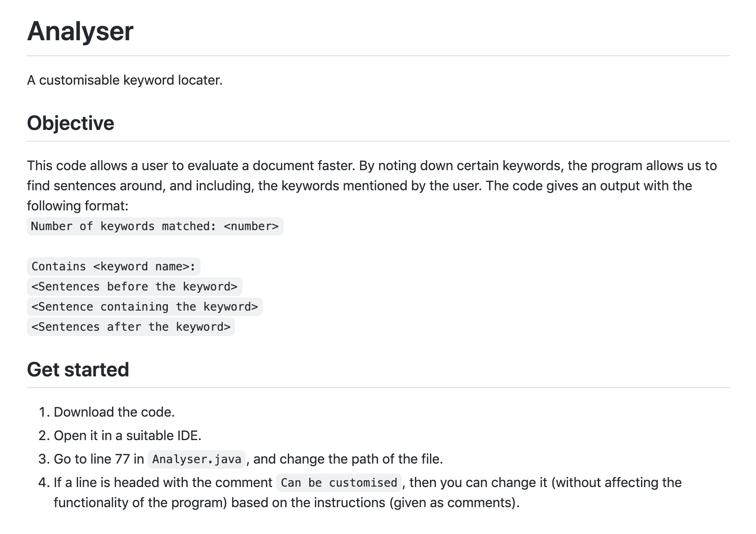Click the "Sentences before the keyword" code line
The image size is (756, 534).
134,287
